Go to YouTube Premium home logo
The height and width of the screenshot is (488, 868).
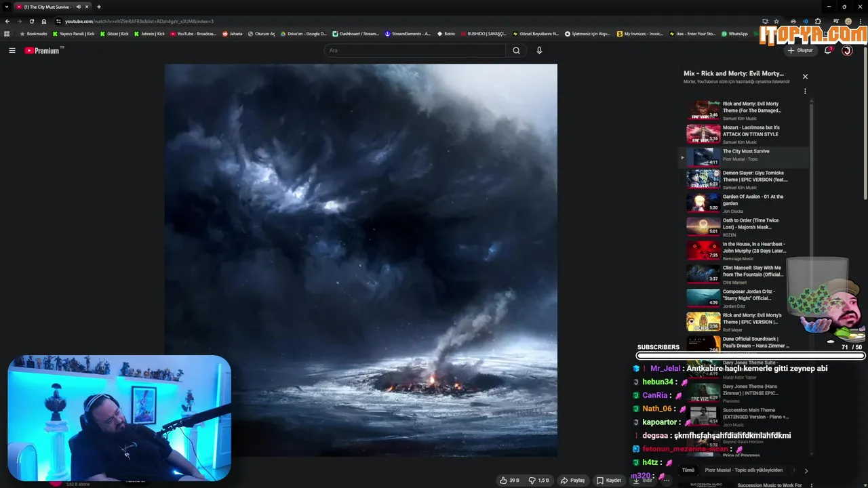coord(43,50)
